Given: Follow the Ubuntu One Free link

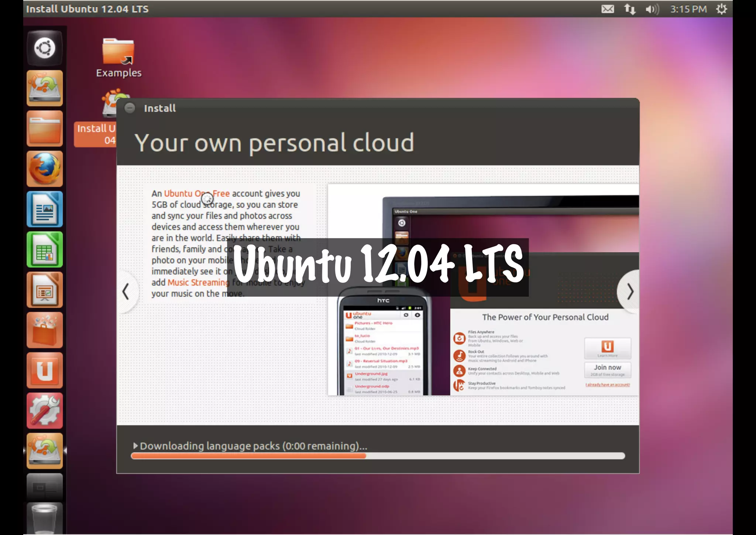Looking at the screenshot, I should [x=197, y=193].
